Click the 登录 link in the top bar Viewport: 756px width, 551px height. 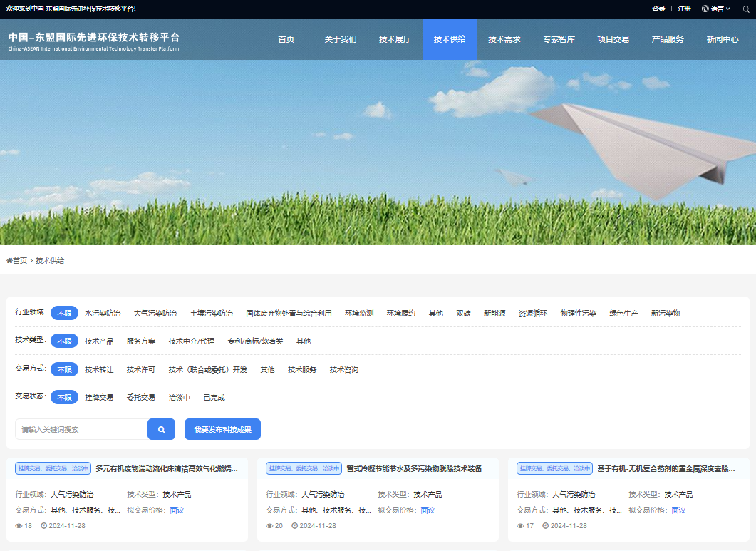(658, 9)
